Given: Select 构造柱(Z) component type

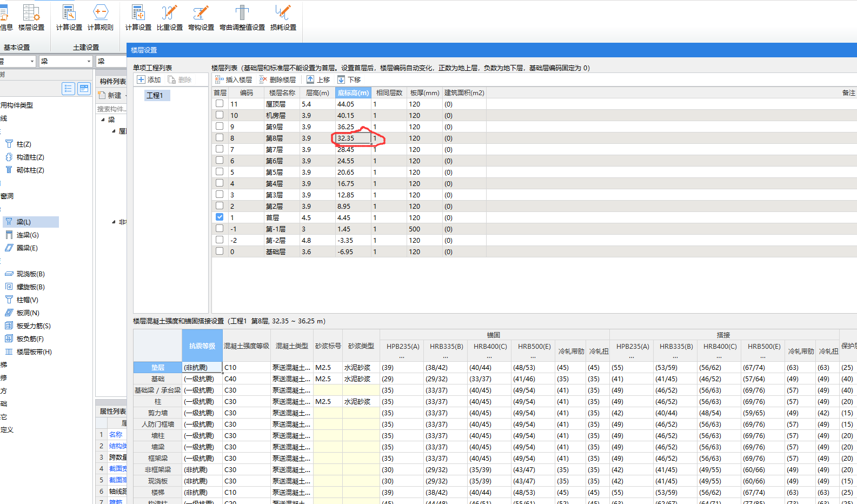Looking at the screenshot, I should point(24,157).
